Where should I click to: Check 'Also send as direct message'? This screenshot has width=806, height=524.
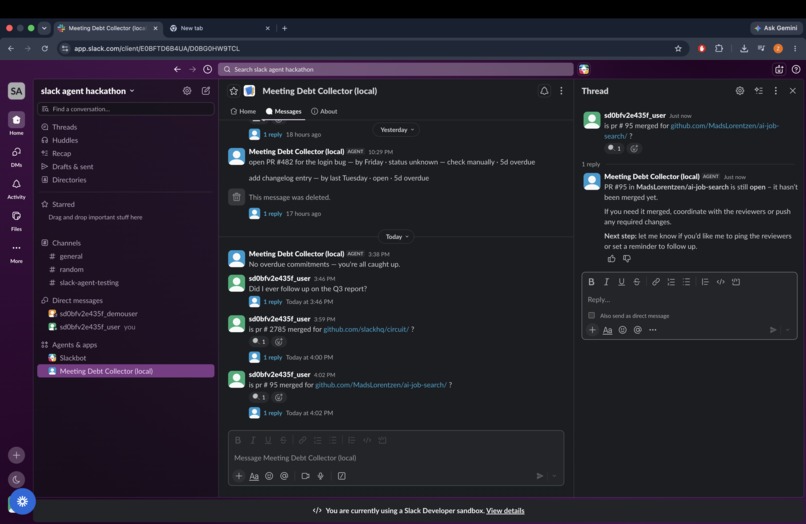coord(591,316)
